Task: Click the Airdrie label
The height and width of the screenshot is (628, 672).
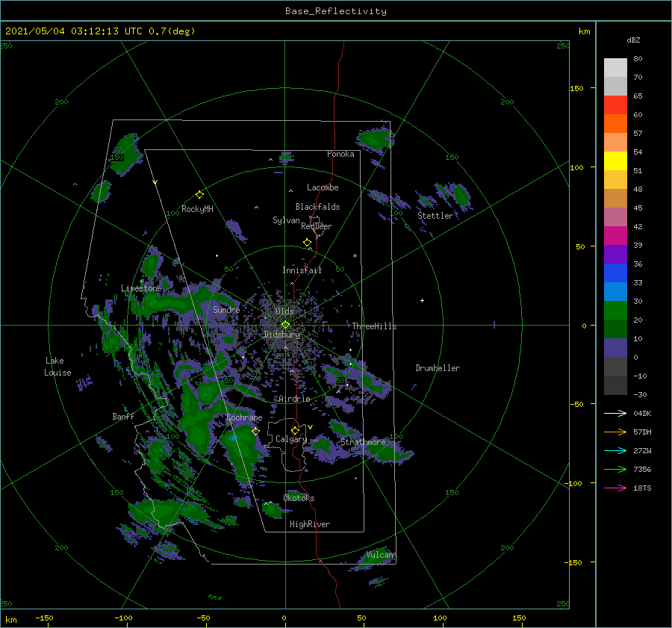Action: [294, 399]
